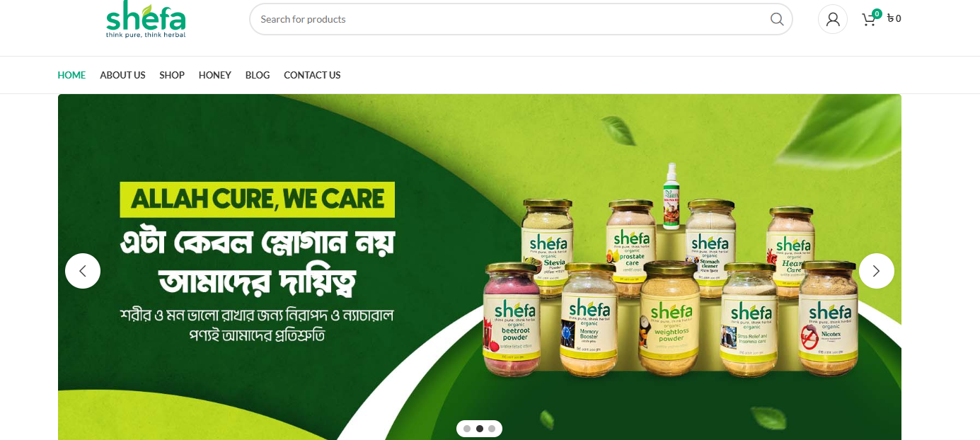Select the third slider dot
This screenshot has width=980, height=440.
click(x=492, y=429)
